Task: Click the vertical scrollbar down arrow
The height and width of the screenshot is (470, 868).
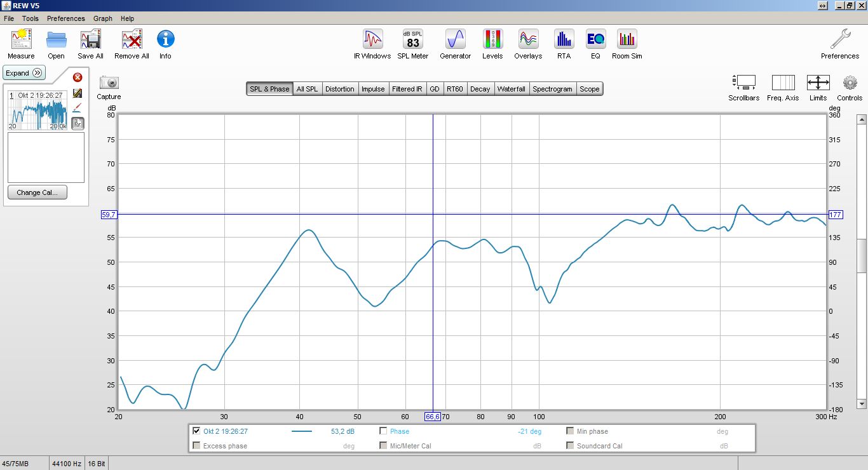Action: click(x=862, y=404)
